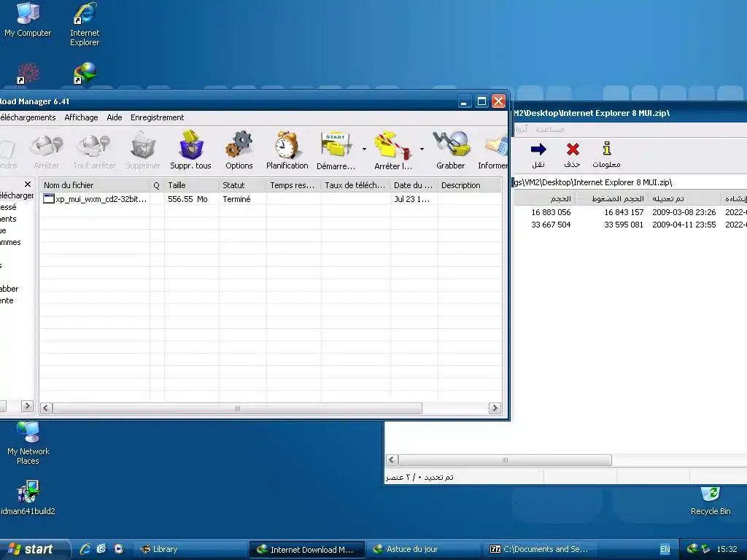Select xp_mui_wxm_cd2-32bit download row
Viewport: 747px width, 560px height.
tap(271, 199)
